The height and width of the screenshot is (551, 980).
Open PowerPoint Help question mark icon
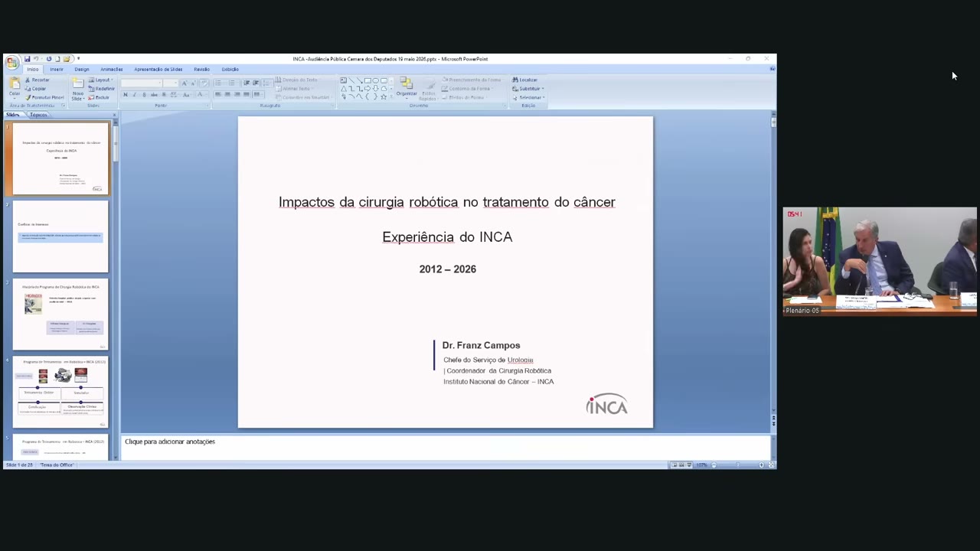pos(772,69)
